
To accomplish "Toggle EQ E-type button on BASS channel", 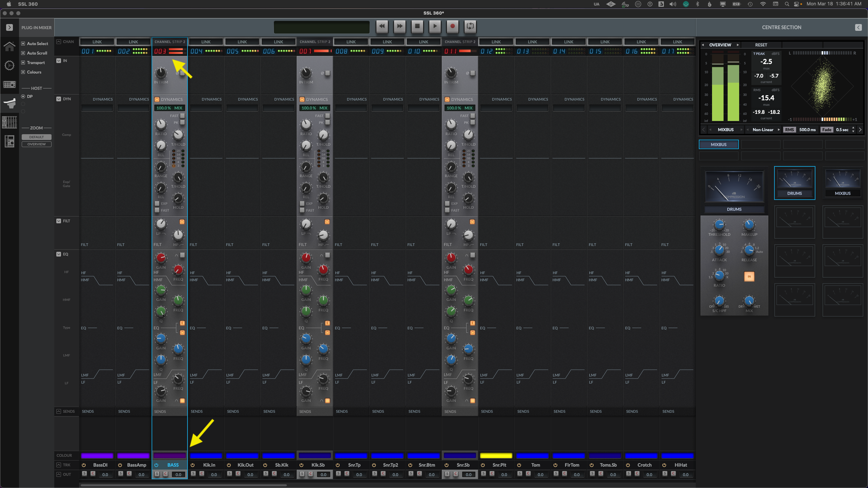I will click(x=182, y=323).
